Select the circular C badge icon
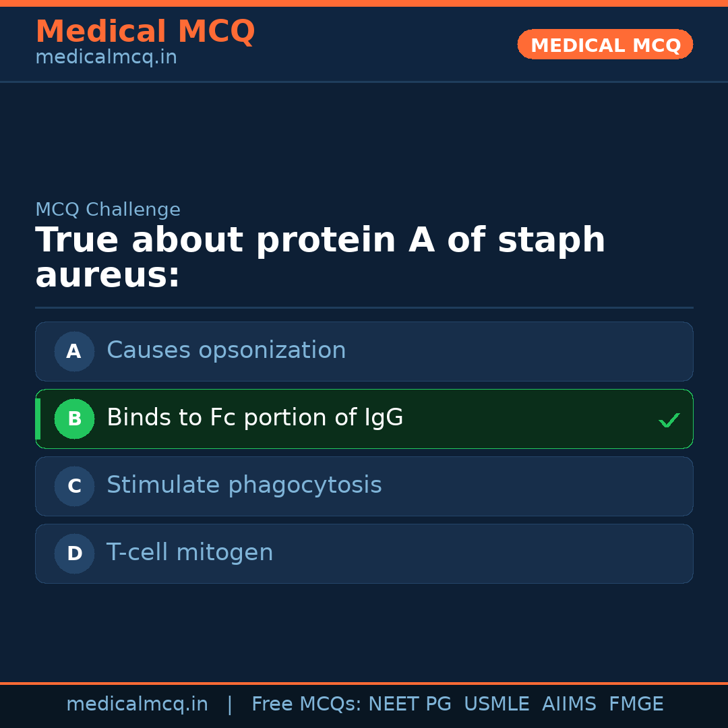Screen dimensions: 728x728 coord(74,486)
